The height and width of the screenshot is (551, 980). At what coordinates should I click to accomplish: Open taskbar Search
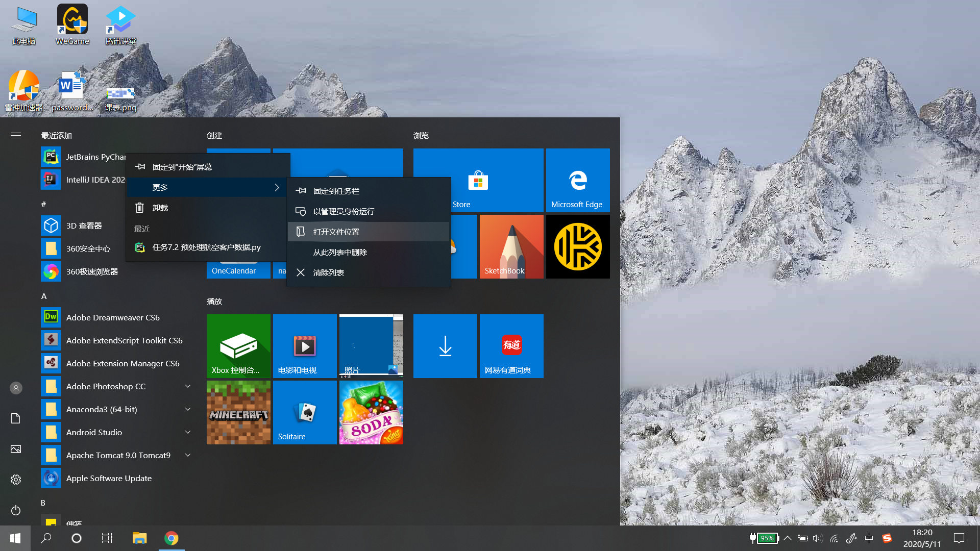tap(46, 538)
